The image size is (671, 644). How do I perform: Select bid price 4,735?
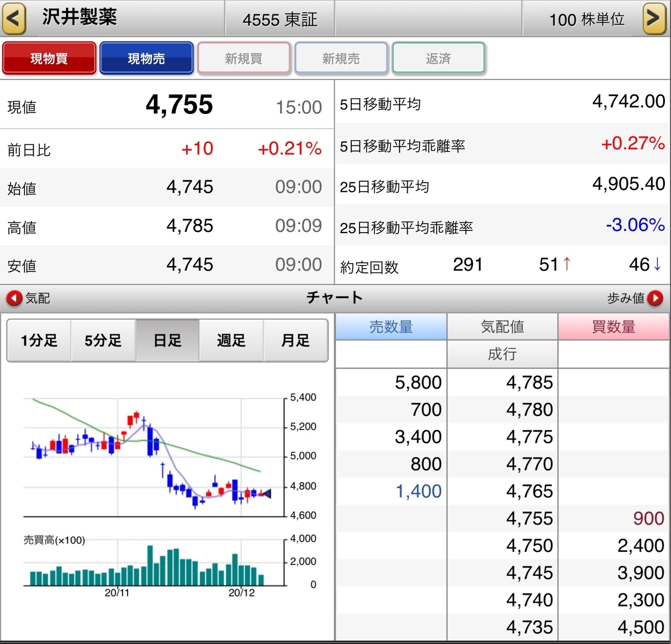click(x=530, y=627)
